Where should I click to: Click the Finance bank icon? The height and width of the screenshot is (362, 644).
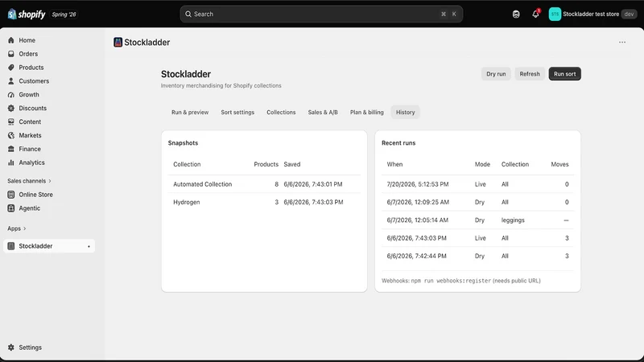(11, 149)
